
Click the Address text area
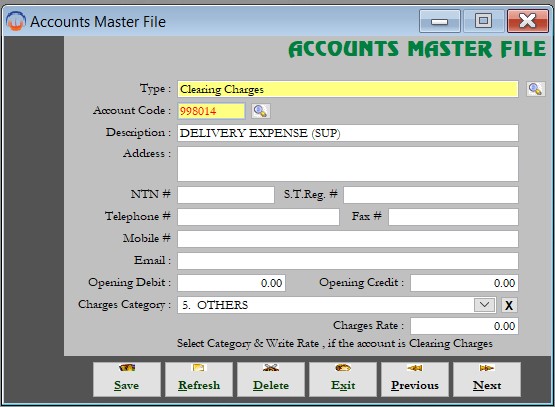pyautogui.click(x=348, y=164)
